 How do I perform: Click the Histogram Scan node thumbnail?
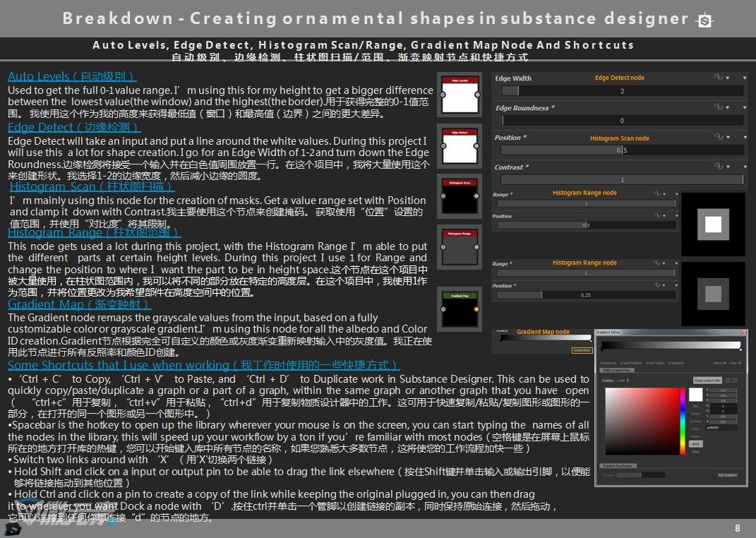(x=460, y=196)
